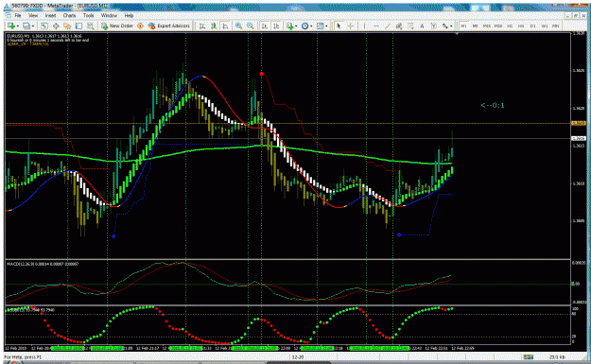
Task: Open the Data Window icon
Action: point(56,26)
